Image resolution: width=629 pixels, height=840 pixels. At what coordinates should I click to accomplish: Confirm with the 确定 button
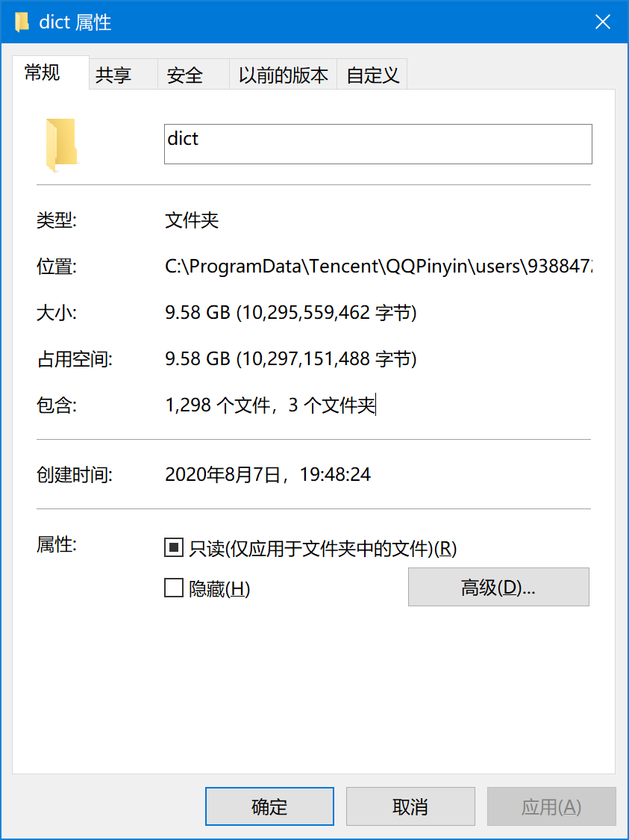pos(270,806)
